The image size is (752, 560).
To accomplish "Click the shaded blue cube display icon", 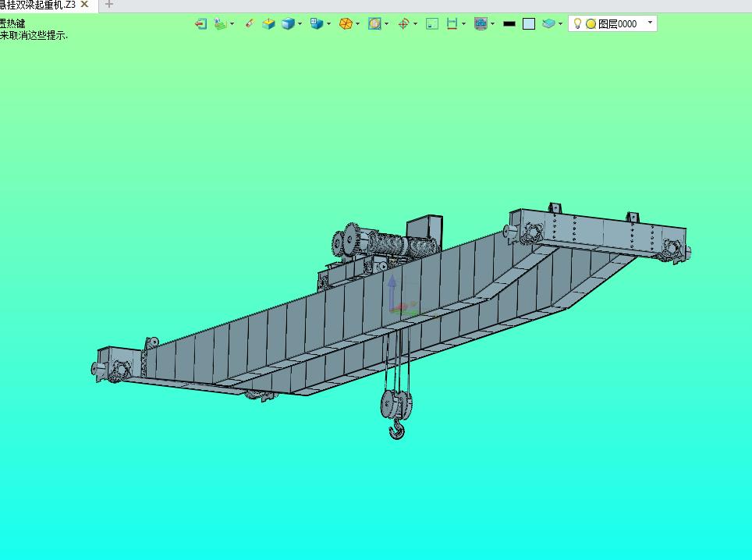I will [x=288, y=23].
